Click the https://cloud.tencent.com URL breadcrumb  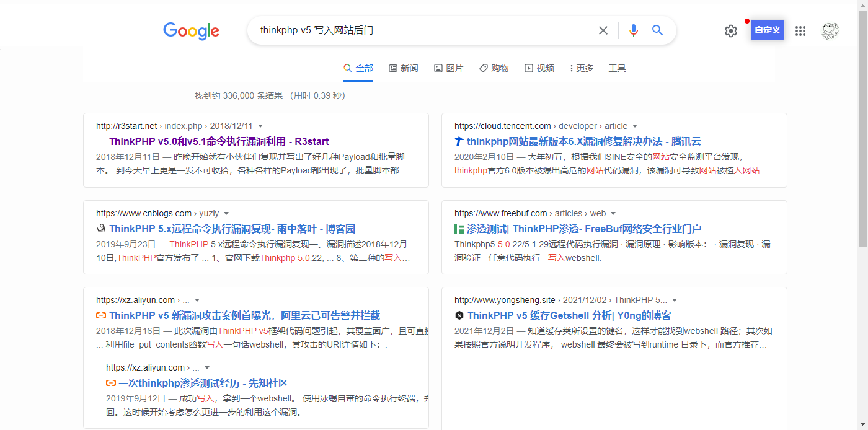(x=541, y=126)
